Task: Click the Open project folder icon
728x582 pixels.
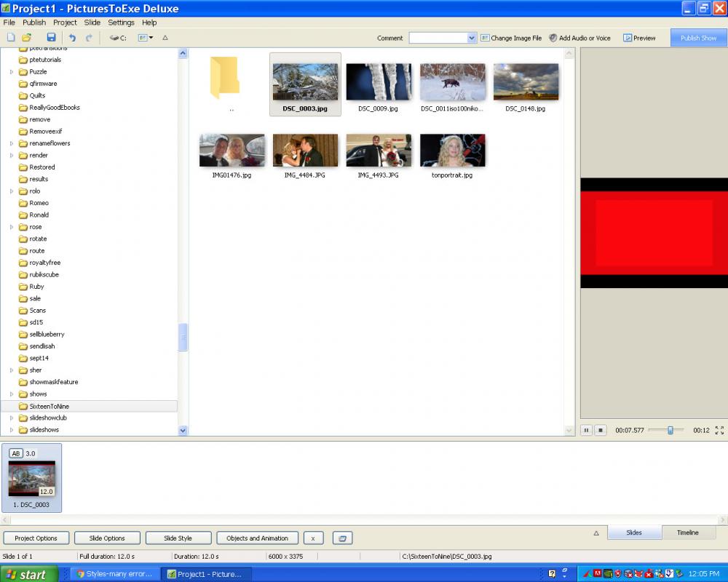Action: (x=27, y=38)
